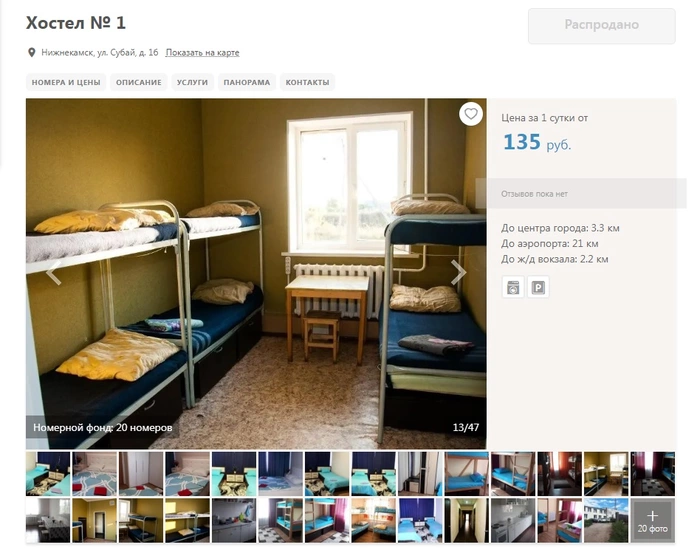Viewport: 700px width, 553px height.
Task: Open the 'Описание' tab
Action: pos(138,82)
